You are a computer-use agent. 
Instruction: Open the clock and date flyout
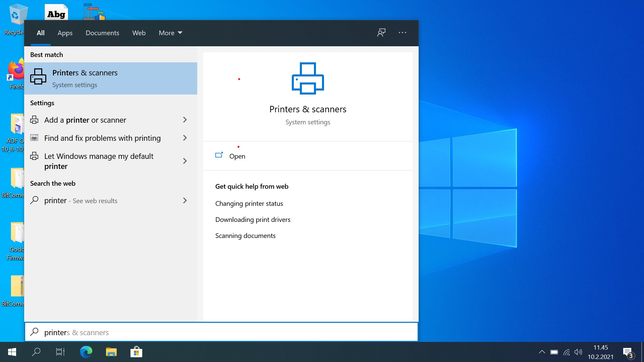point(600,352)
